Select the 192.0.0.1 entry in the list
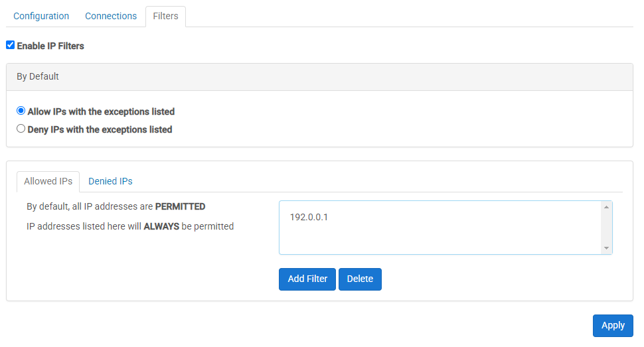 (x=309, y=217)
